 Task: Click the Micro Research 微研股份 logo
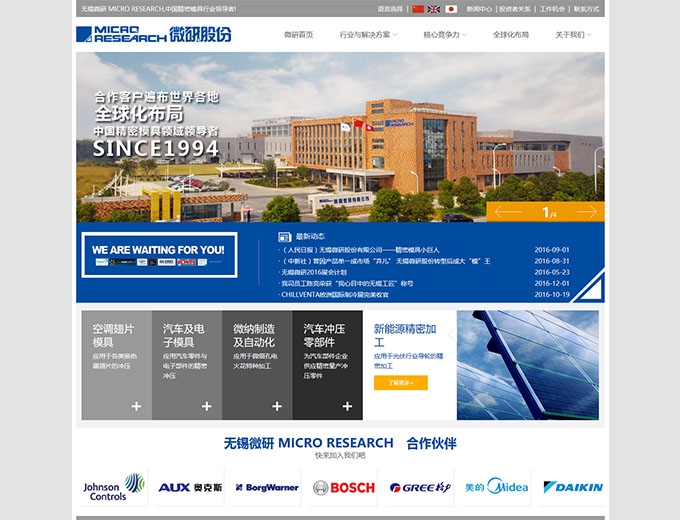point(154,34)
